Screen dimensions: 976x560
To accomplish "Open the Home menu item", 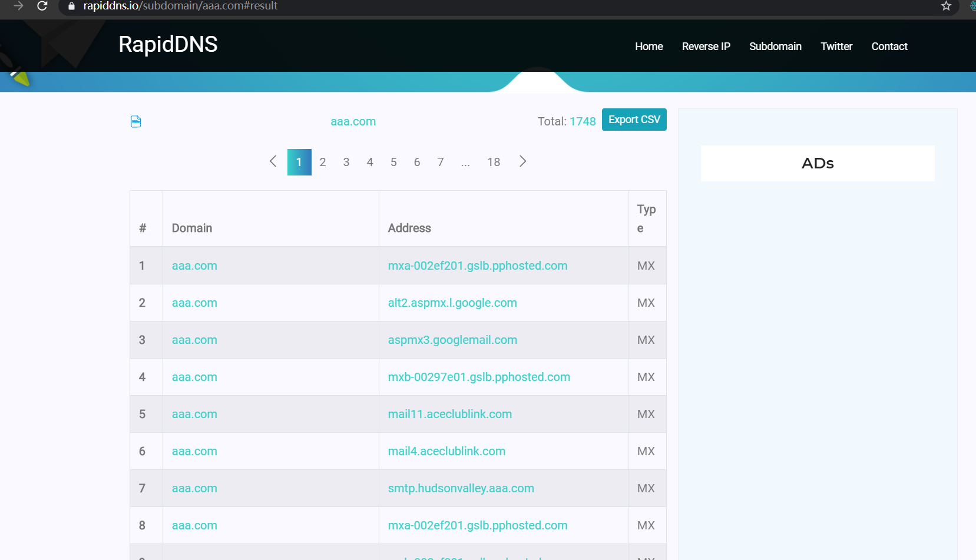I will [649, 47].
